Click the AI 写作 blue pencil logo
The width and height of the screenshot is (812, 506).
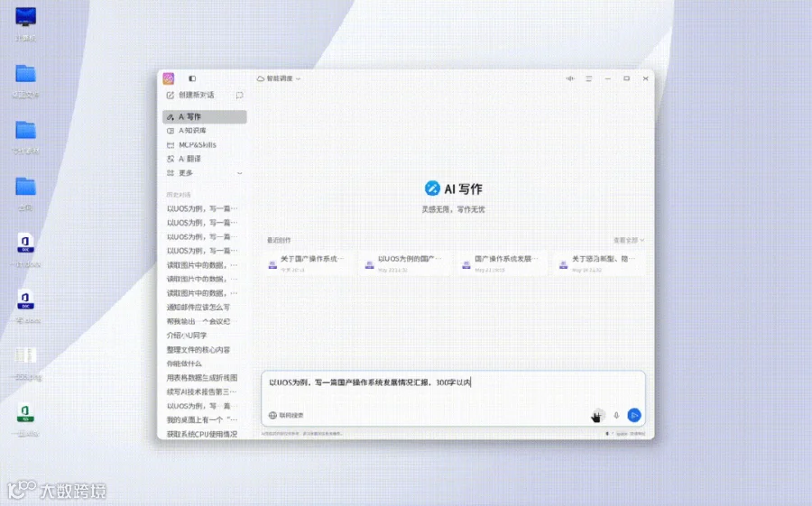click(432, 189)
